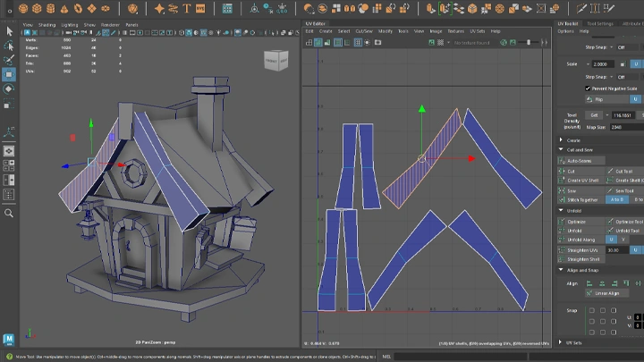
Task: Select the U axis toggle for Unfold Along
Action: click(611, 240)
